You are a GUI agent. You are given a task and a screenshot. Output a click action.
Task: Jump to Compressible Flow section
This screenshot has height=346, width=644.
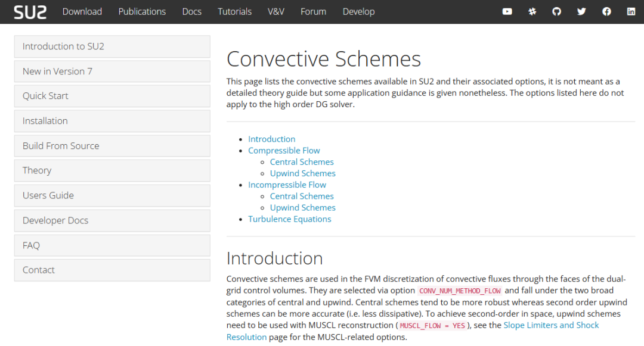click(284, 151)
